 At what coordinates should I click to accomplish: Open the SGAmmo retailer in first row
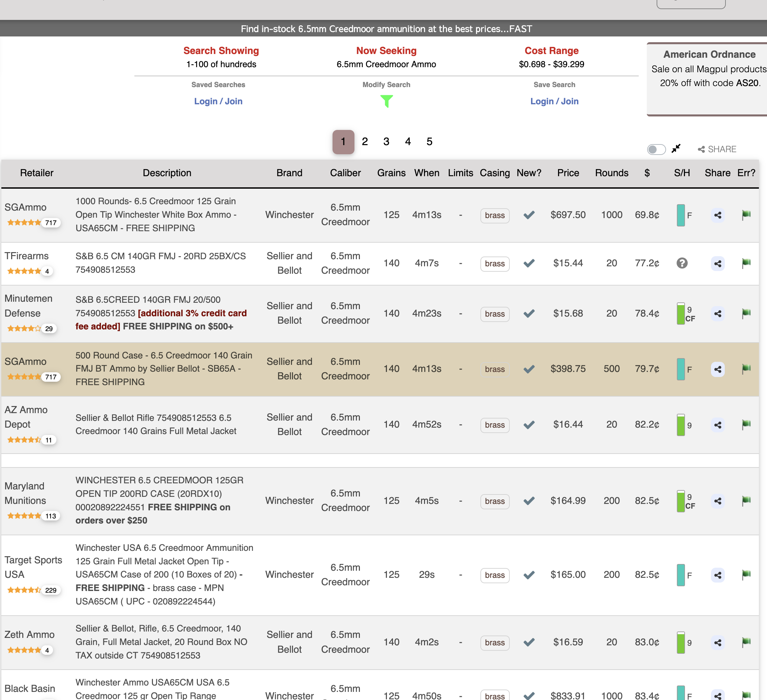[x=25, y=207]
